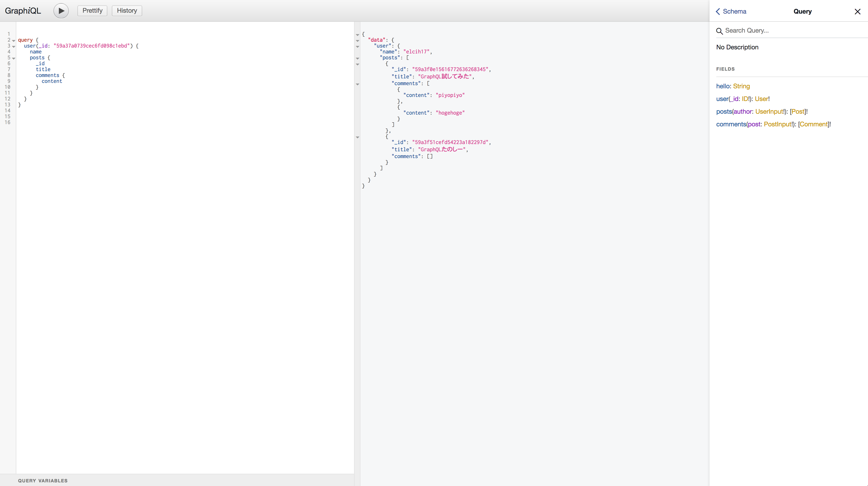The image size is (868, 486).
Task: Open the UserInput type documentation
Action: pyautogui.click(x=769, y=112)
